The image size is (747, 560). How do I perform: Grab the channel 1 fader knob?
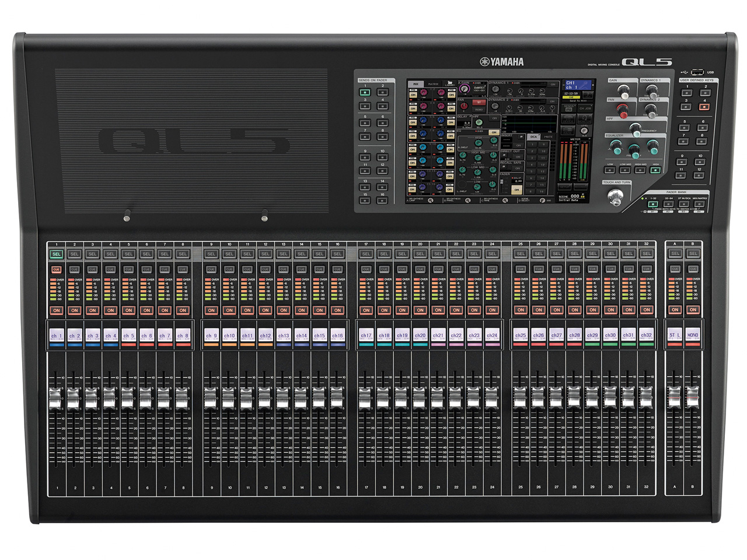click(x=55, y=398)
